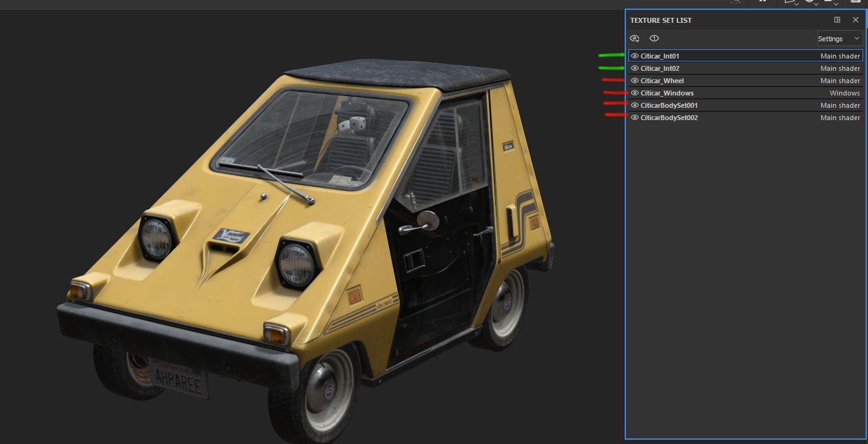Select the CiticarBodySet001 texture set name
This screenshot has width=868, height=444.
[668, 105]
